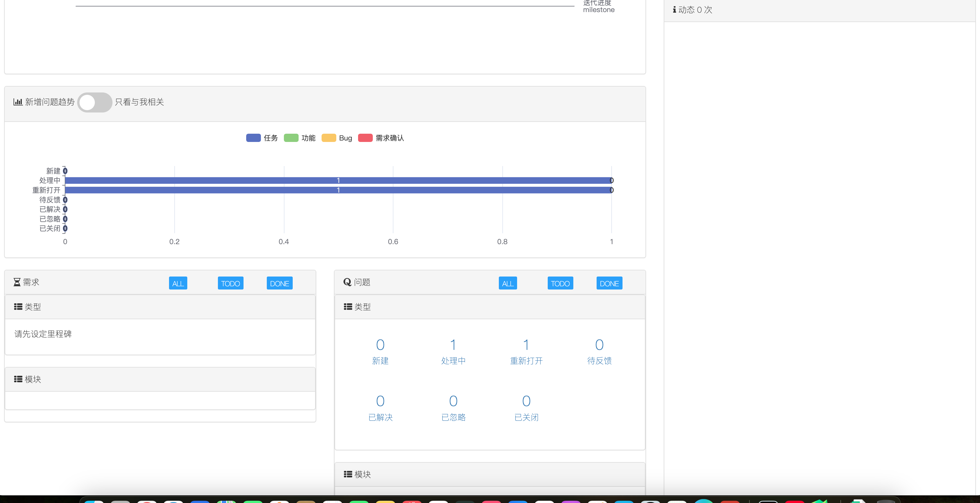
Task: Click the list icon of 模块 under 需求
Action: [18, 379]
